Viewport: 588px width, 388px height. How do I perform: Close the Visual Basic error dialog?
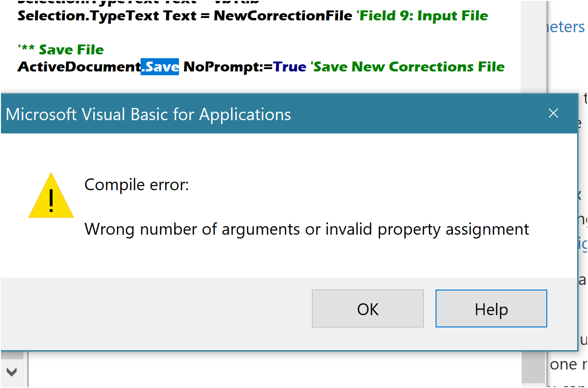553,114
